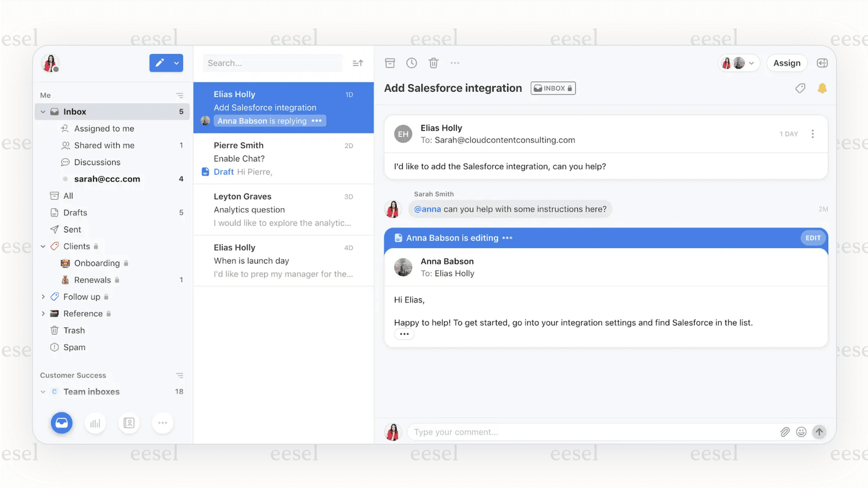Click the Assign button
Viewport: 868px width, 488px height.
(787, 62)
